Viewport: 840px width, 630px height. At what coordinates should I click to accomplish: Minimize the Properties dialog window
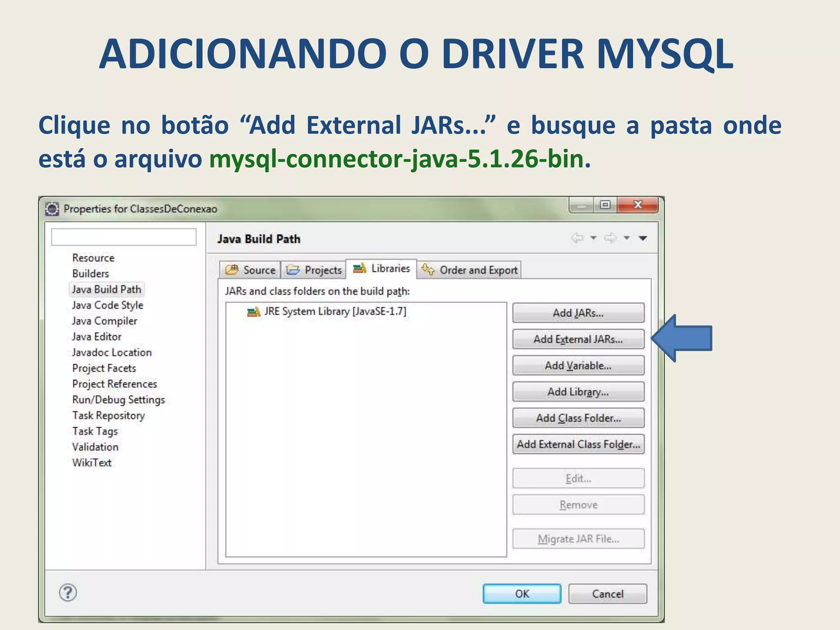pyautogui.click(x=581, y=205)
